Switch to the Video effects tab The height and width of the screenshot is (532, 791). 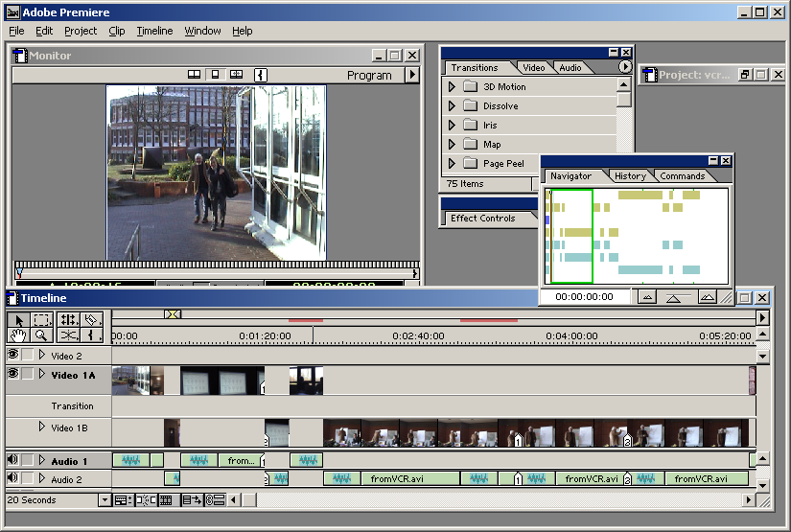534,67
